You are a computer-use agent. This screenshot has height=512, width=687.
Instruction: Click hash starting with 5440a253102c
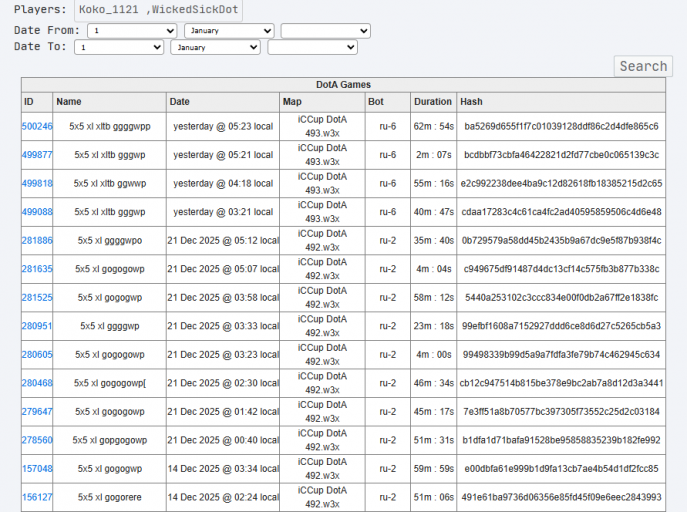[x=561, y=297]
